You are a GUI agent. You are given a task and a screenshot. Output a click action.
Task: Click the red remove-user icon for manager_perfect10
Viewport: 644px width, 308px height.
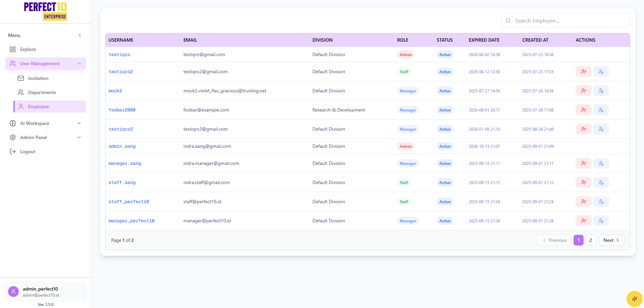pyautogui.click(x=584, y=221)
